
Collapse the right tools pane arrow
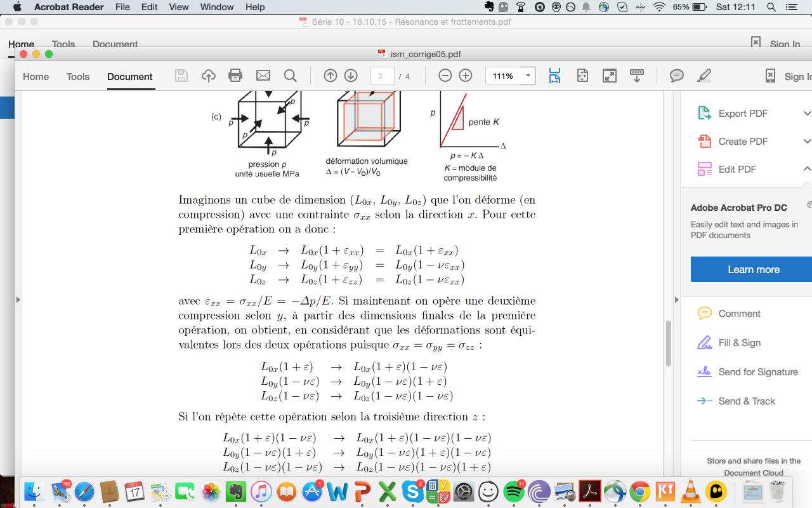(676, 299)
